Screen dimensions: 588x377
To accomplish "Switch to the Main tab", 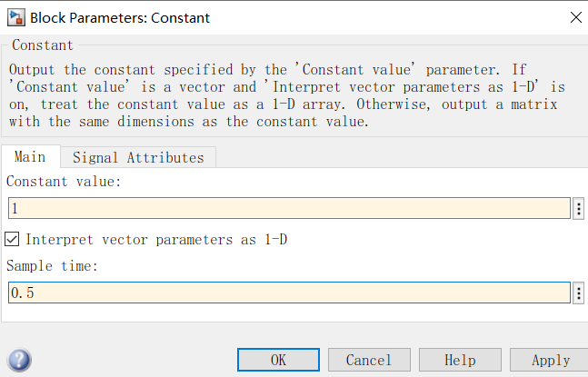I will click(30, 157).
